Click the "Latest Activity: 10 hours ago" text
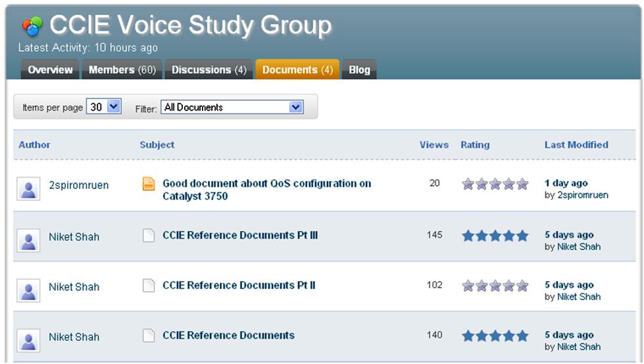The height and width of the screenshot is (364, 644). pos(88,48)
